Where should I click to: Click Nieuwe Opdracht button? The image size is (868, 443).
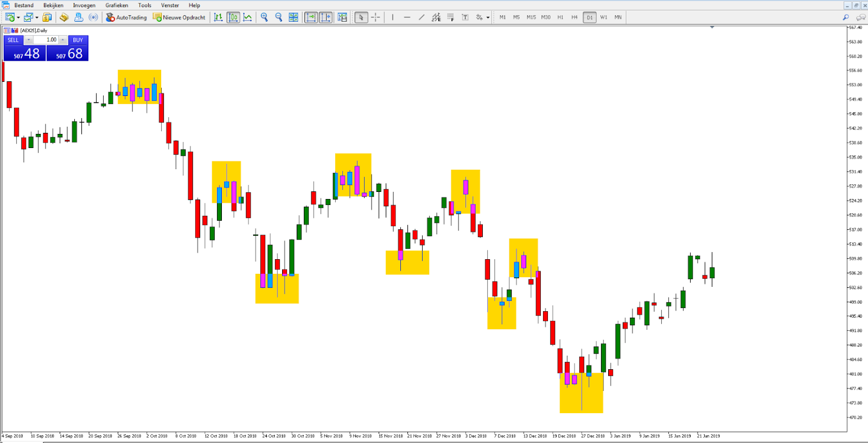[180, 17]
